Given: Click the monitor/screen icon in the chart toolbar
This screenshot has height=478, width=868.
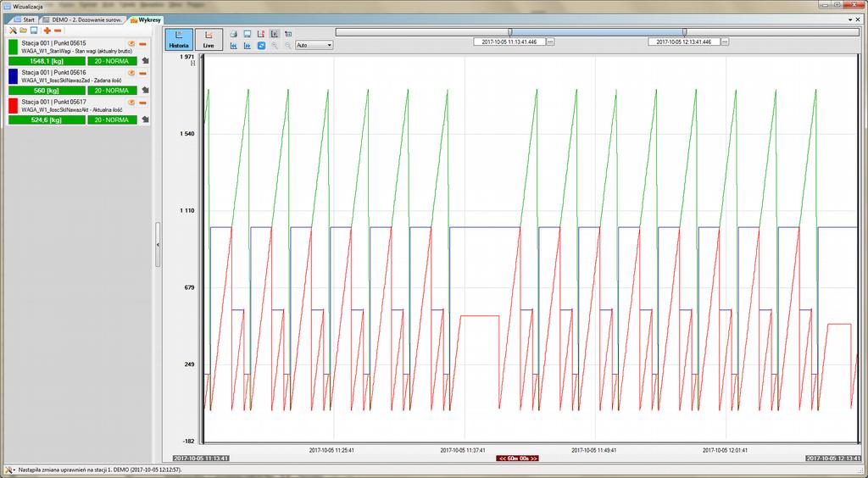Looking at the screenshot, I should tap(248, 34).
